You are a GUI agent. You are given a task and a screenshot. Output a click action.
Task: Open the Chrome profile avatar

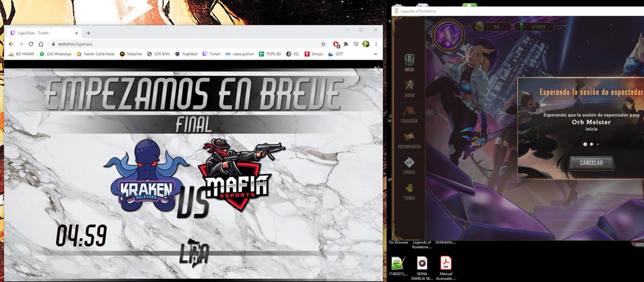coord(365,44)
